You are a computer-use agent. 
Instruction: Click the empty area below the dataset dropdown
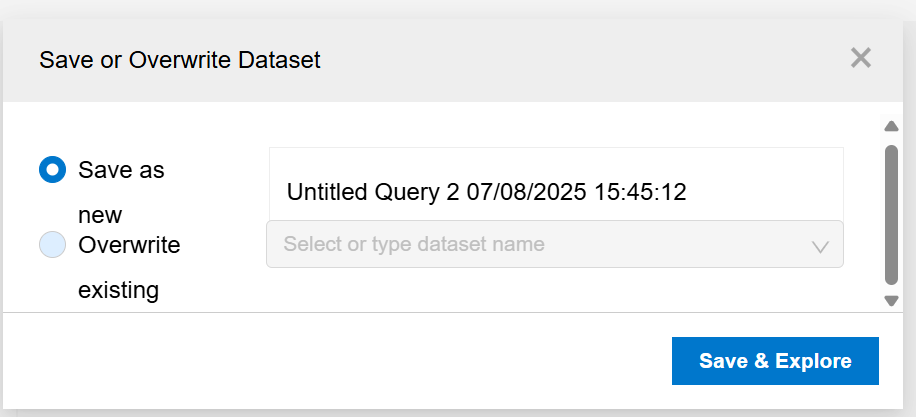click(554, 290)
